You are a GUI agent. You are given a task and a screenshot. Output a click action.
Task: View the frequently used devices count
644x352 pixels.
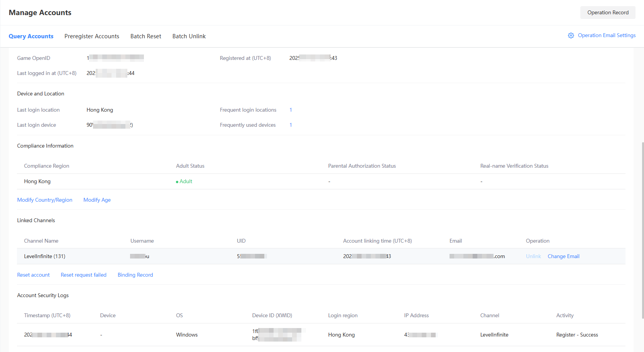pos(291,125)
